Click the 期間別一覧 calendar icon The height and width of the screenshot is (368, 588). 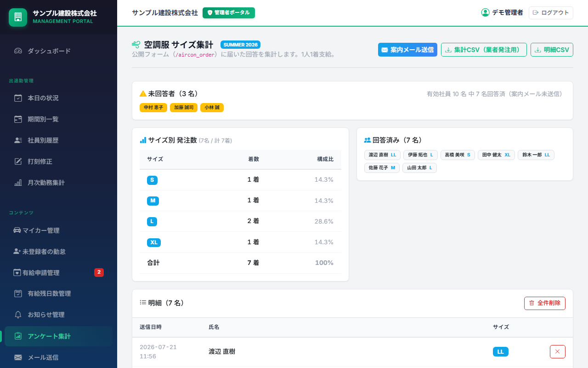[18, 119]
